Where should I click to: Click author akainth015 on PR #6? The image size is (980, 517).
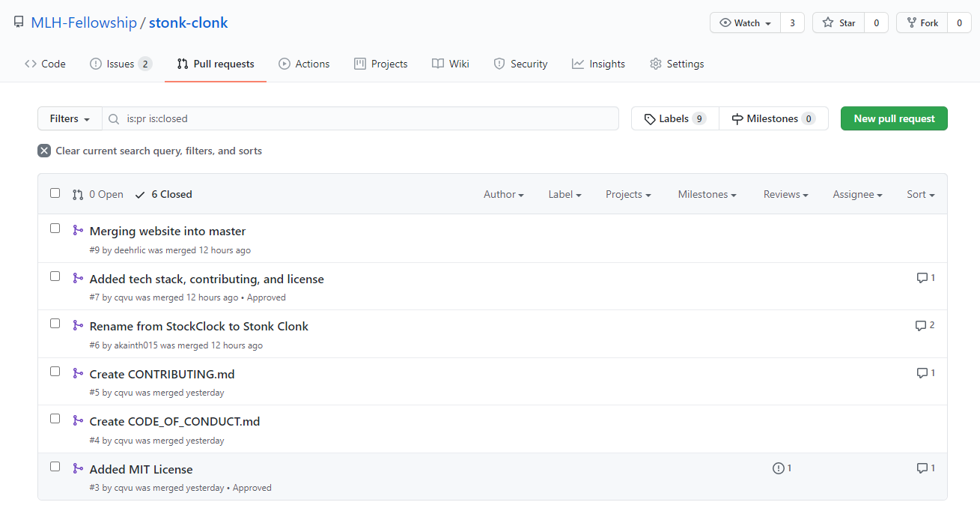point(136,345)
